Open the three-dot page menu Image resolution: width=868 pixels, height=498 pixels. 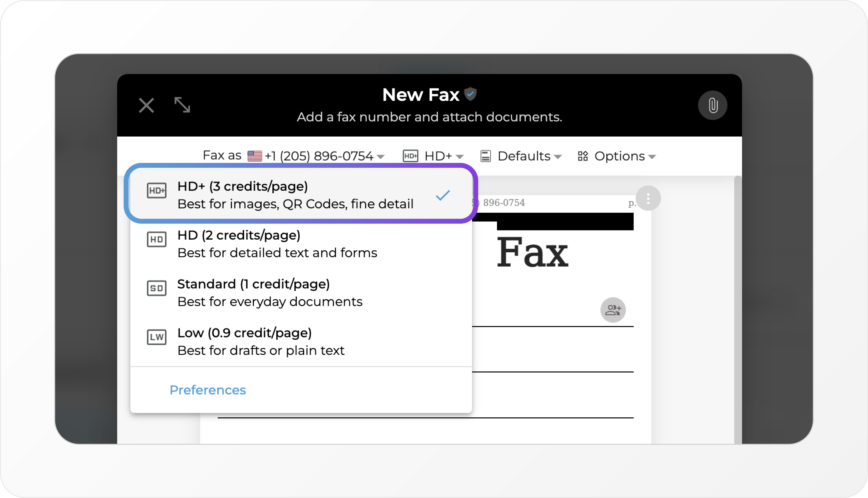[648, 198]
